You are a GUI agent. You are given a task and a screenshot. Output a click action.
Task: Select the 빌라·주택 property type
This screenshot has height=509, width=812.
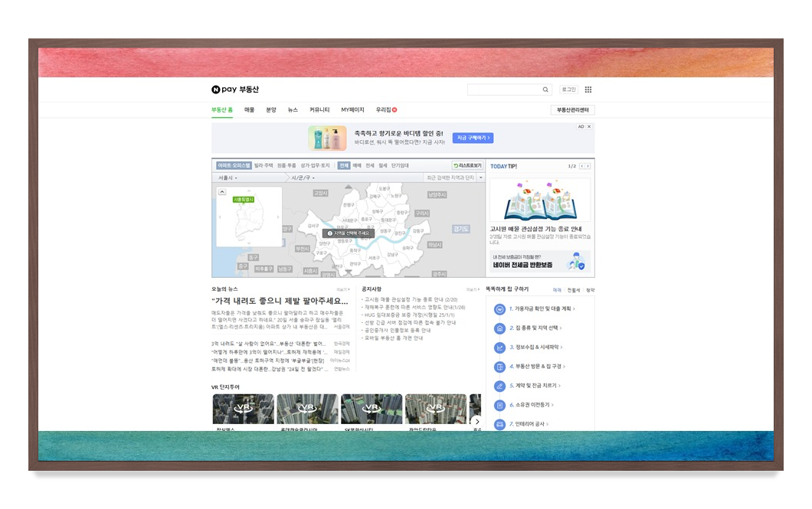point(264,165)
